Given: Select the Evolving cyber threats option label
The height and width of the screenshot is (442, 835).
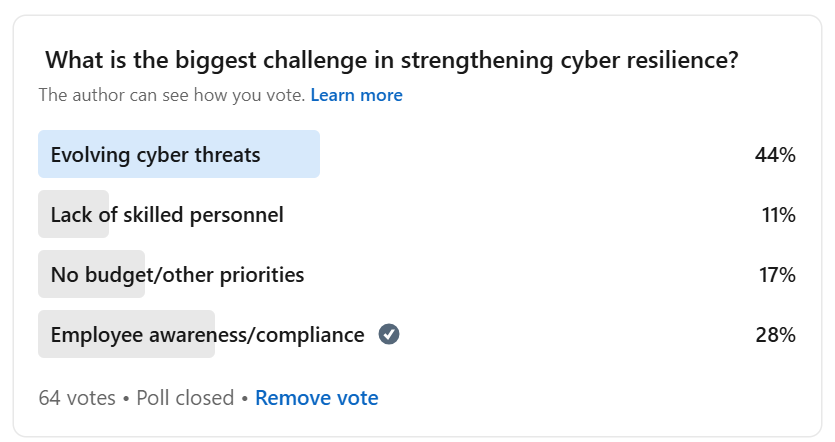Looking at the screenshot, I should (x=155, y=155).
